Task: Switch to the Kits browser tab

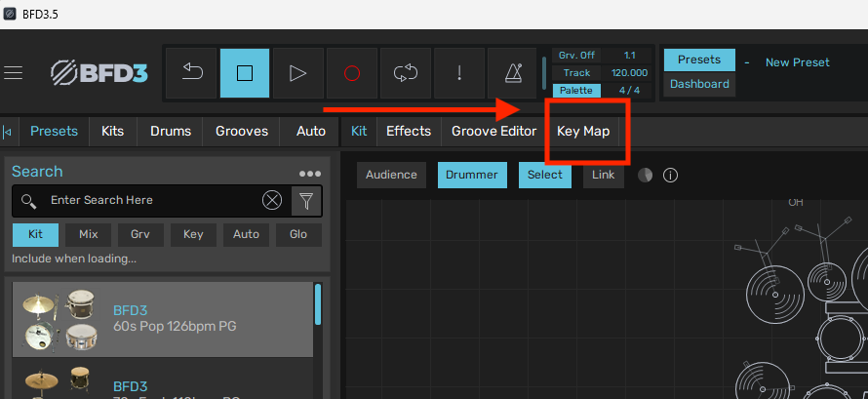Action: (x=112, y=131)
